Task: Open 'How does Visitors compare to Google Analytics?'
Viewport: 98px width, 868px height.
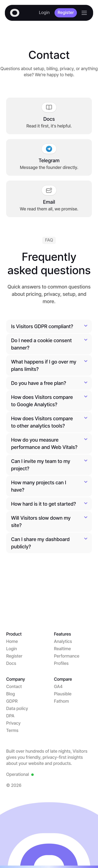Action: pos(49,401)
